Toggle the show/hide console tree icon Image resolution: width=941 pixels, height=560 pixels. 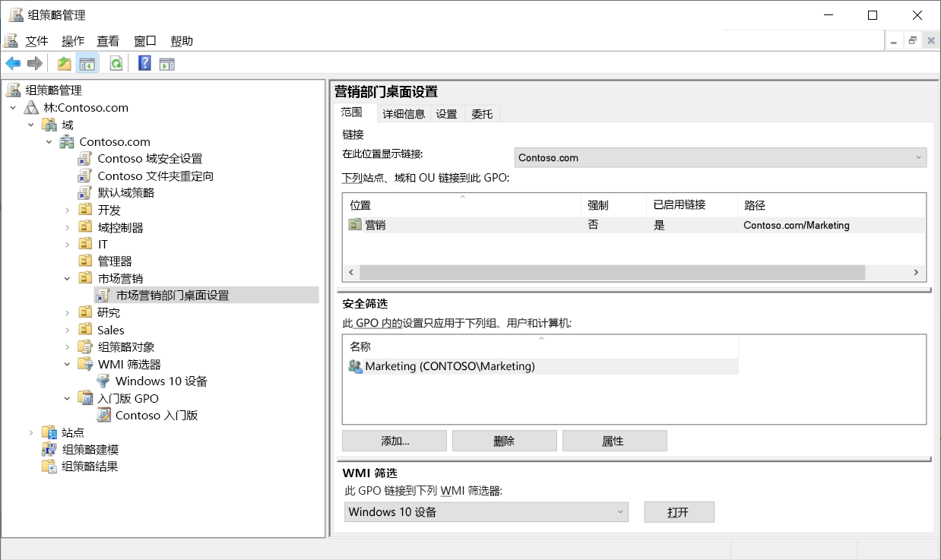[87, 63]
